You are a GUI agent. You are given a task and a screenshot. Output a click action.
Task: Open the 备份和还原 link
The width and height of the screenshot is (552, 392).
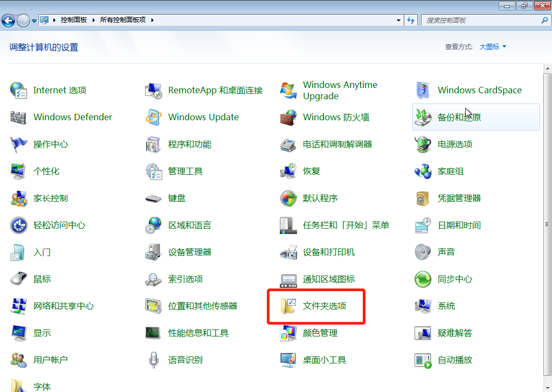(x=459, y=118)
